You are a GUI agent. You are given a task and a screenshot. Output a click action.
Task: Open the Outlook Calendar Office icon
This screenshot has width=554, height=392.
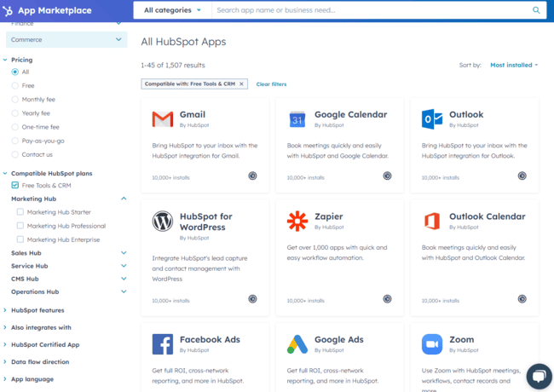point(432,221)
